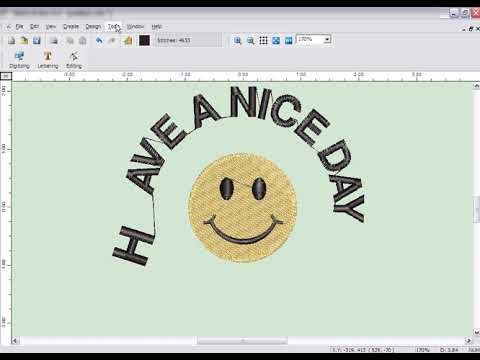Click the smiley face embroidery design

243,208
